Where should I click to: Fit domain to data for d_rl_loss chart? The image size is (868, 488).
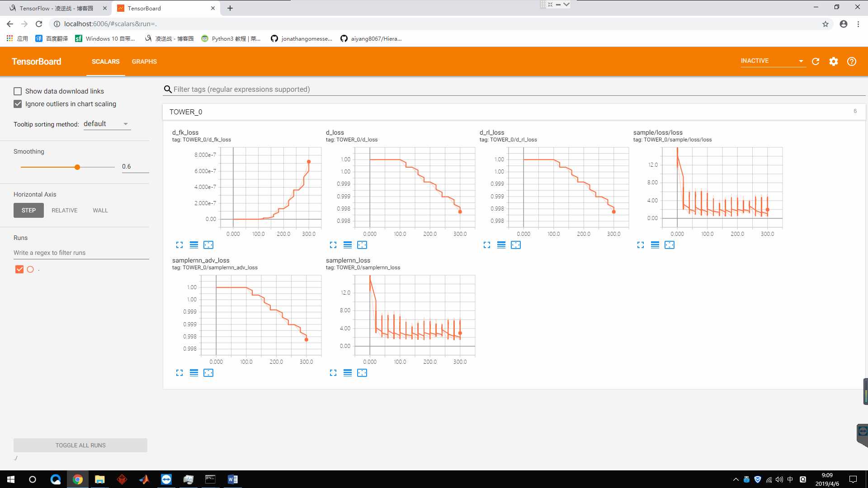click(516, 245)
